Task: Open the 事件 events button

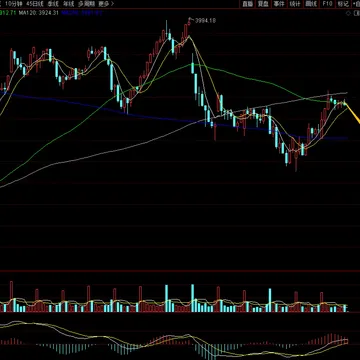Action: click(279, 4)
